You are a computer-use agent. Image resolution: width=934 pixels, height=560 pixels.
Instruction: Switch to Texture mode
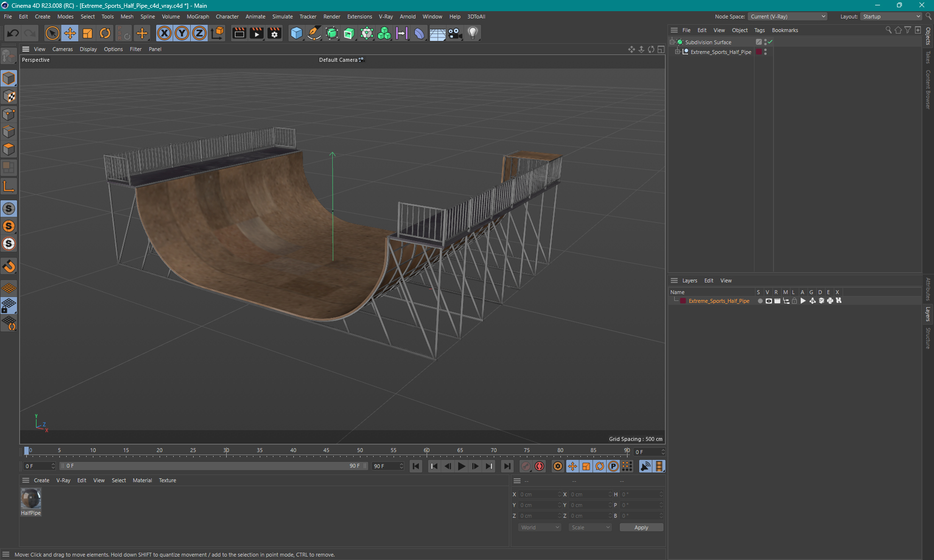point(9,96)
